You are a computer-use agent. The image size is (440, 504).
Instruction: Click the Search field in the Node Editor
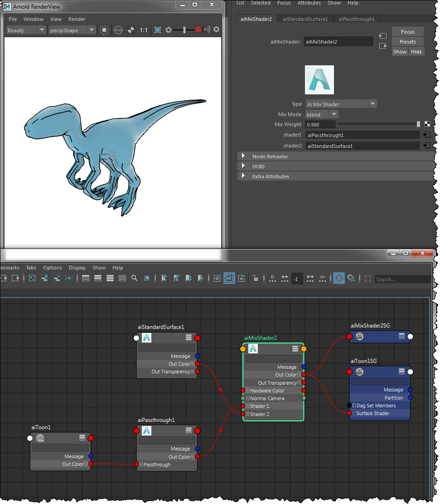[403, 279]
